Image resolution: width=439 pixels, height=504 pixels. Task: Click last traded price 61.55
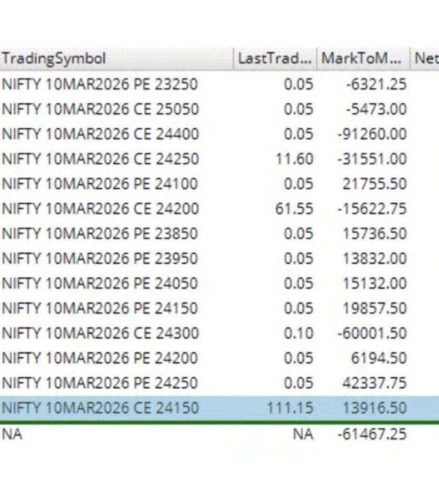pyautogui.click(x=294, y=209)
